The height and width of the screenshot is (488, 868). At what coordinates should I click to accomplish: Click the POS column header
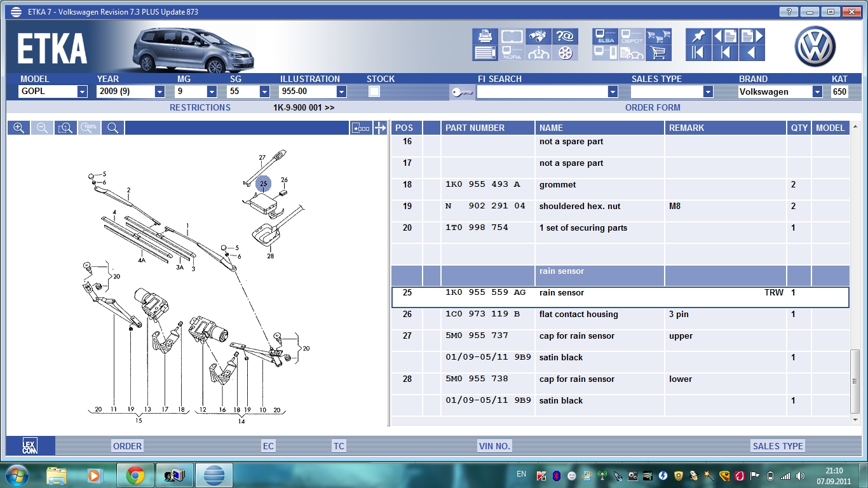point(407,128)
